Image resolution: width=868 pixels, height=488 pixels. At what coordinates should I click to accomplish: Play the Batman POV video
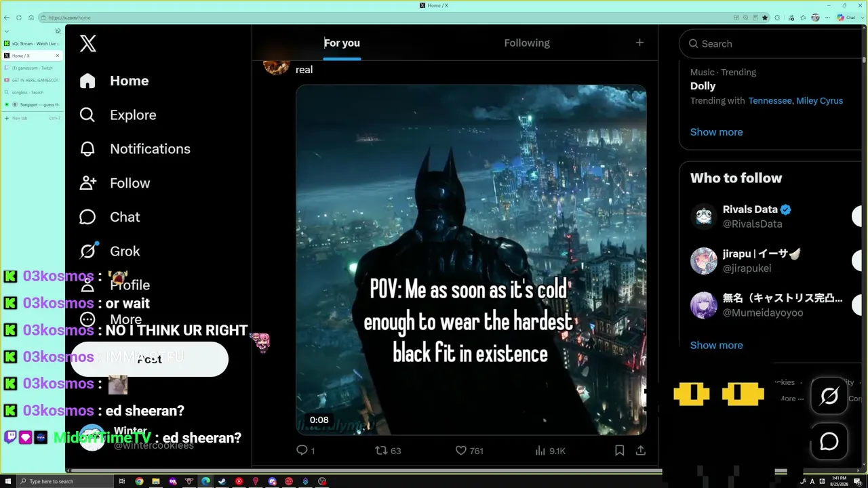click(471, 260)
